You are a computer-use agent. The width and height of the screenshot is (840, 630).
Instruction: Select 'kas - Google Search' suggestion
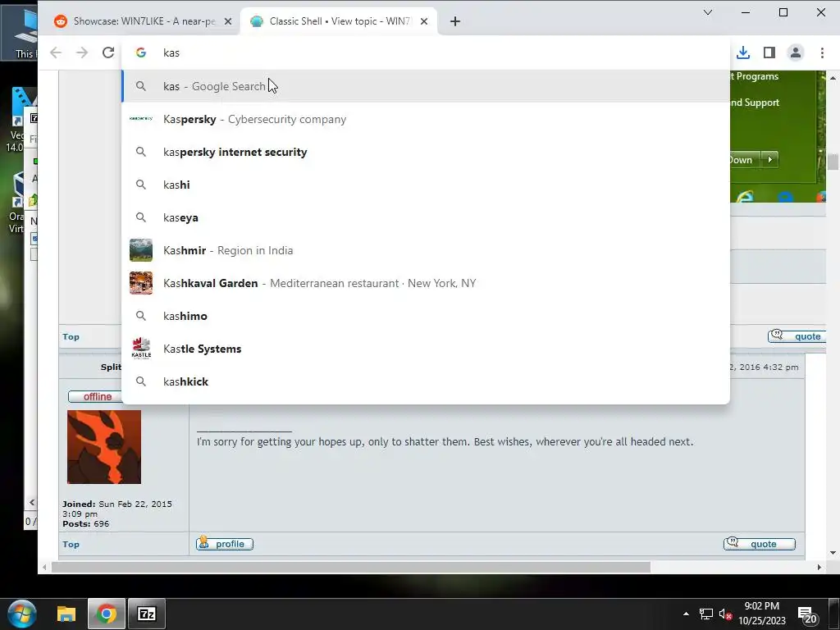(x=426, y=86)
